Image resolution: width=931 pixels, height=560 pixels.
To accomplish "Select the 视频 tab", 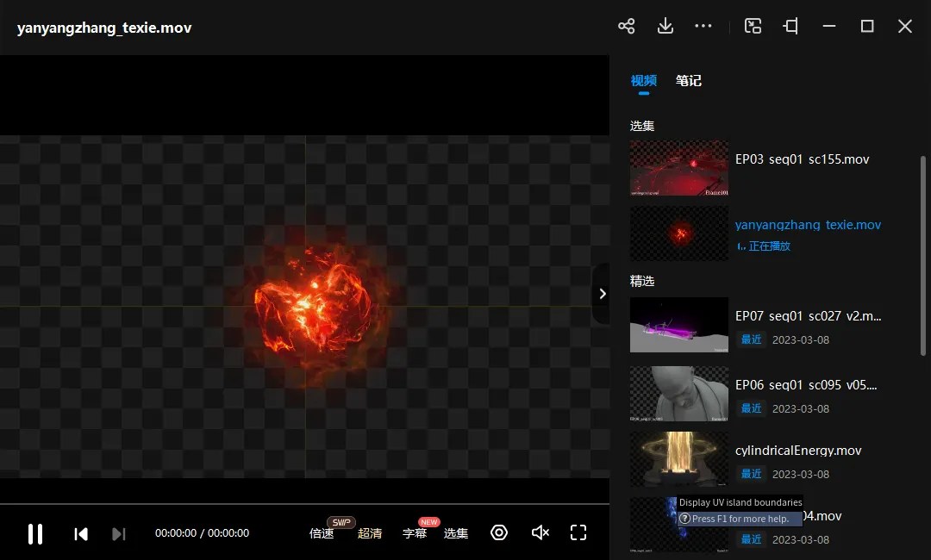I will [x=643, y=80].
